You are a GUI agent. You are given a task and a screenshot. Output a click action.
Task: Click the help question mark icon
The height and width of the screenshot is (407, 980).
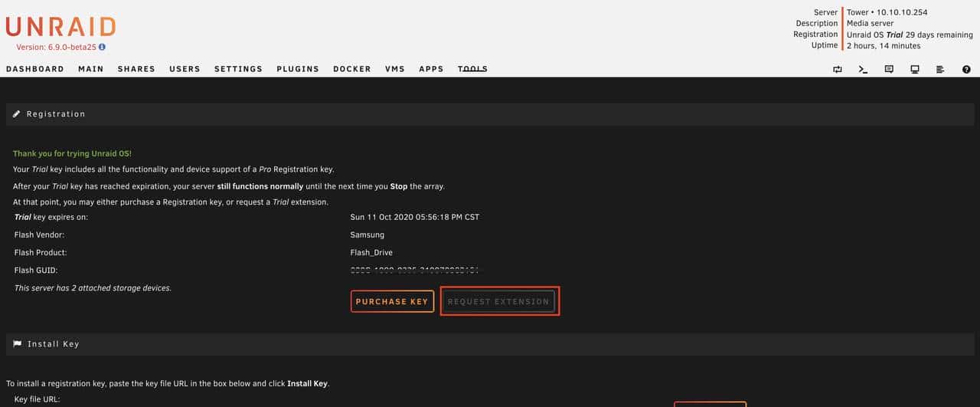click(x=966, y=69)
